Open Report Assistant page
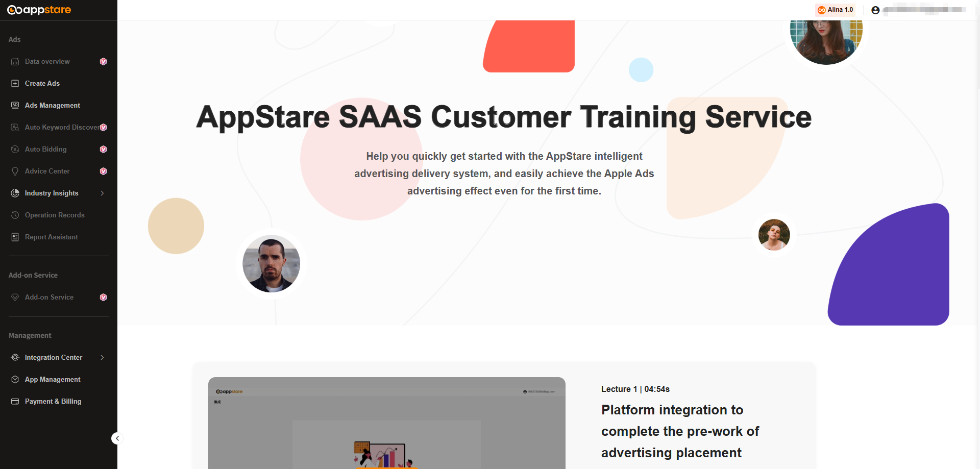The image size is (980, 469). point(59,237)
